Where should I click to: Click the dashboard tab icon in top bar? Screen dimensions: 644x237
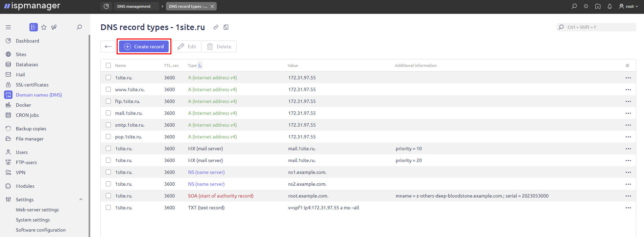106,6
